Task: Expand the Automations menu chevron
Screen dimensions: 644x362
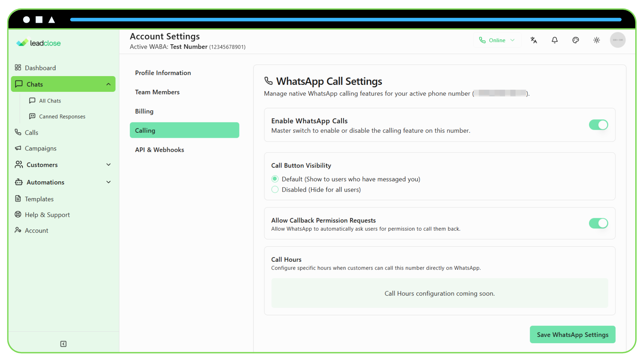Action: tap(108, 182)
